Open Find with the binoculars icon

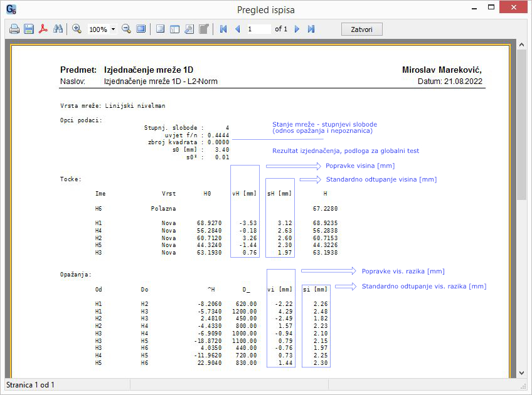point(58,29)
